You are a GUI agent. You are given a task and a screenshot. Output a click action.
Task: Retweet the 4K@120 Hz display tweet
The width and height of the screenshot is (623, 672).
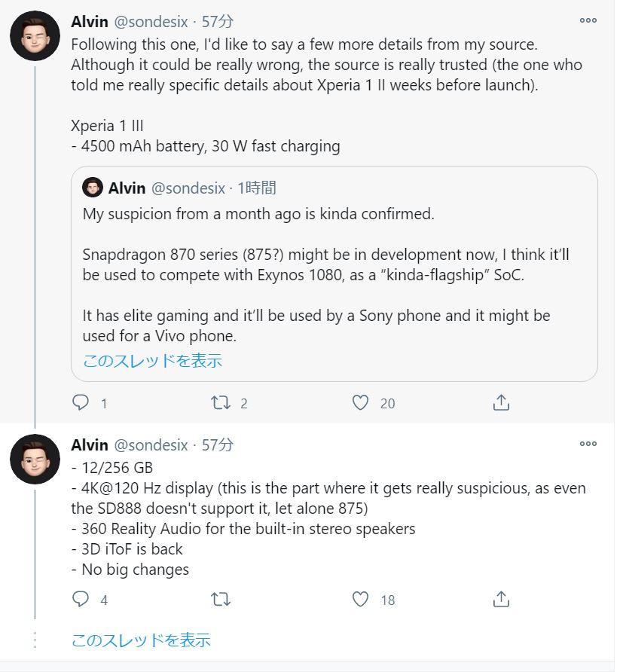pos(221,599)
